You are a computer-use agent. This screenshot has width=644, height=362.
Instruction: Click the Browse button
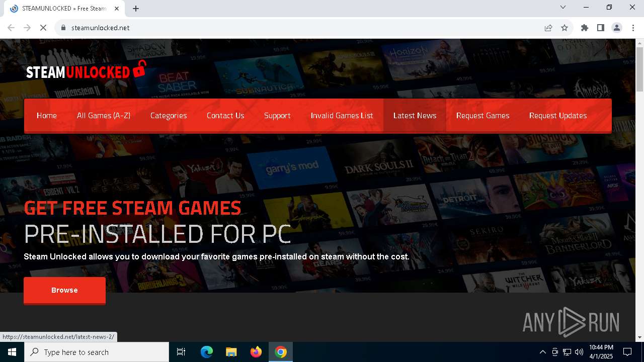click(64, 290)
